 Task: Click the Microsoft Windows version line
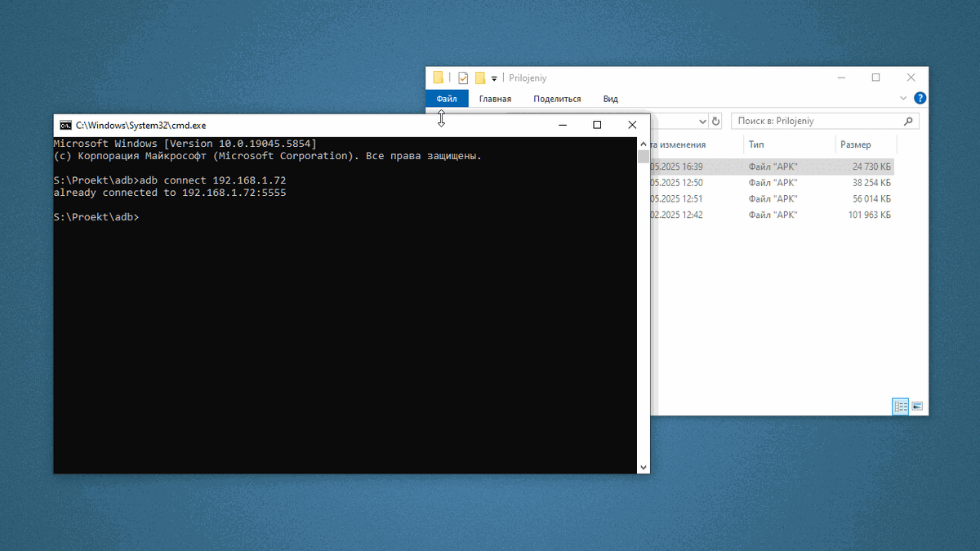(185, 143)
